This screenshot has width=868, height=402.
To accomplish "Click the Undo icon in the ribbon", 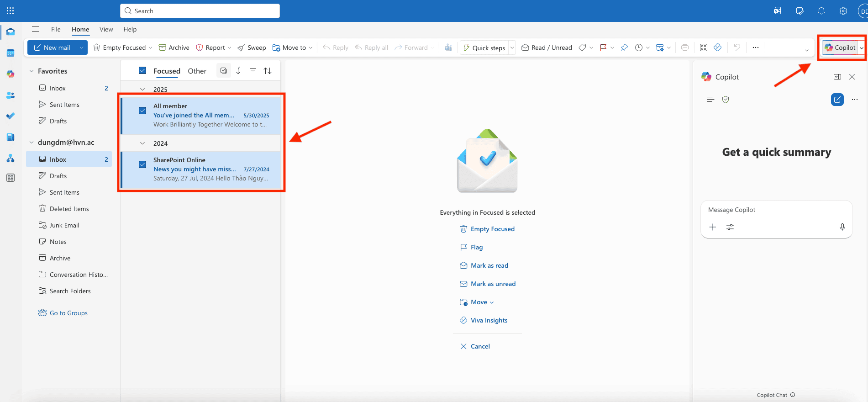I will [737, 48].
